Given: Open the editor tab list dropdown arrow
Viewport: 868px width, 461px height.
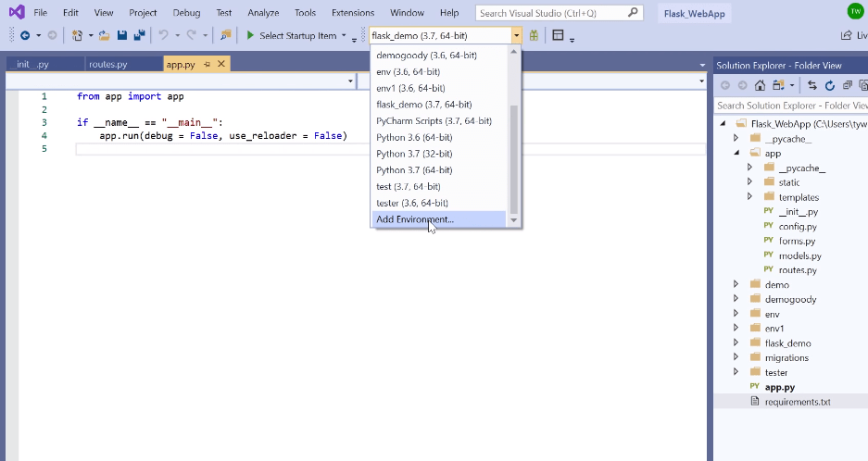Looking at the screenshot, I should point(702,66).
